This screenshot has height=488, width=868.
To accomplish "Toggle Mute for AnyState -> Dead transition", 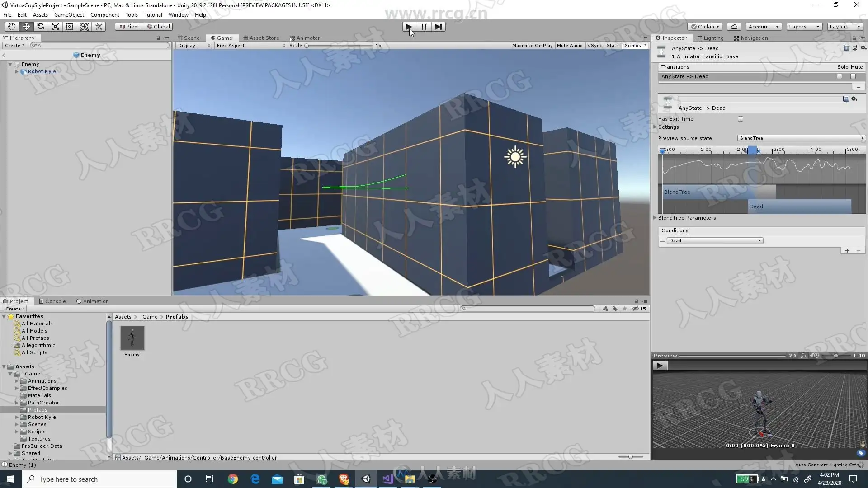I will point(853,76).
